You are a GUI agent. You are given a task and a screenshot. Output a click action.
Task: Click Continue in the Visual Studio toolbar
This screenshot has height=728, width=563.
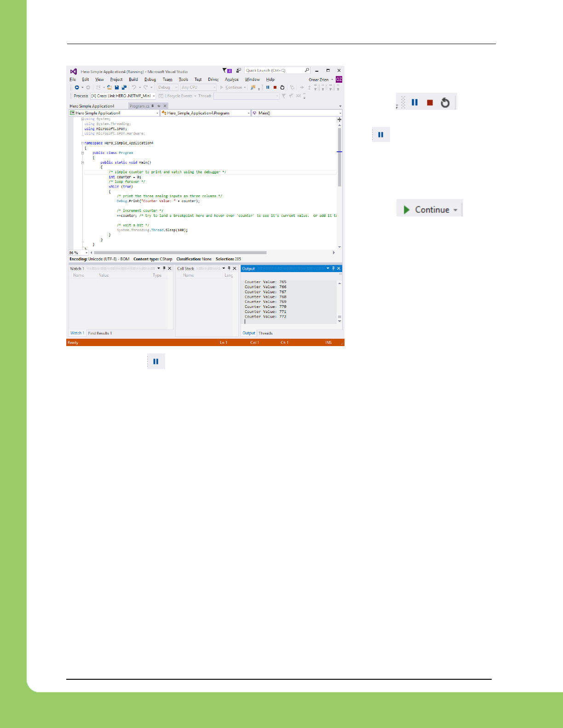[233, 87]
